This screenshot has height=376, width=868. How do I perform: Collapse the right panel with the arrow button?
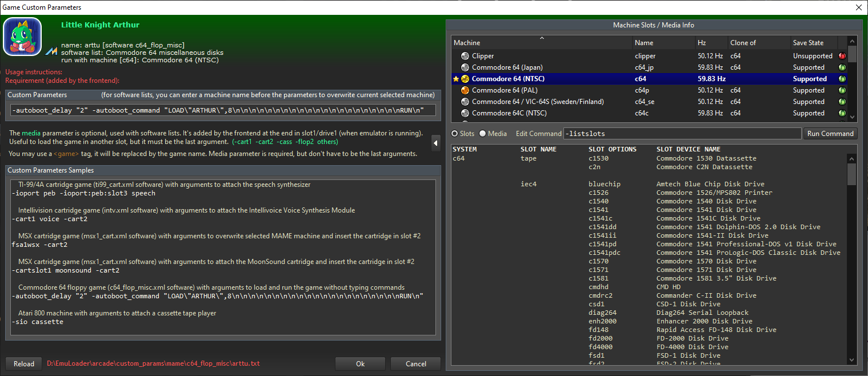coord(436,141)
